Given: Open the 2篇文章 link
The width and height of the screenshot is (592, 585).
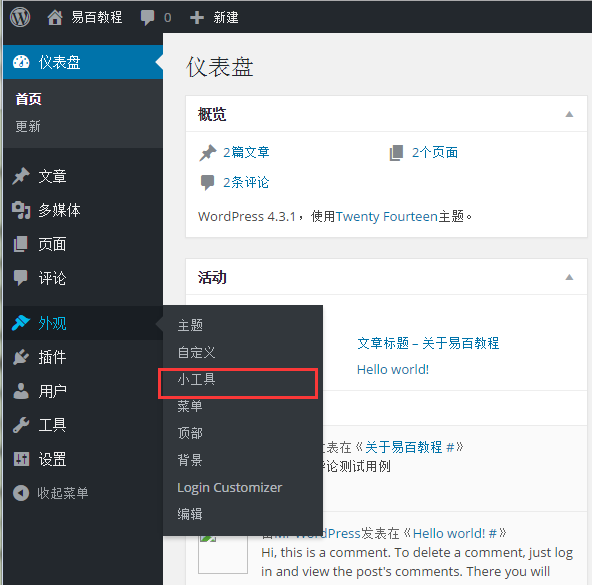Looking at the screenshot, I should point(246,152).
